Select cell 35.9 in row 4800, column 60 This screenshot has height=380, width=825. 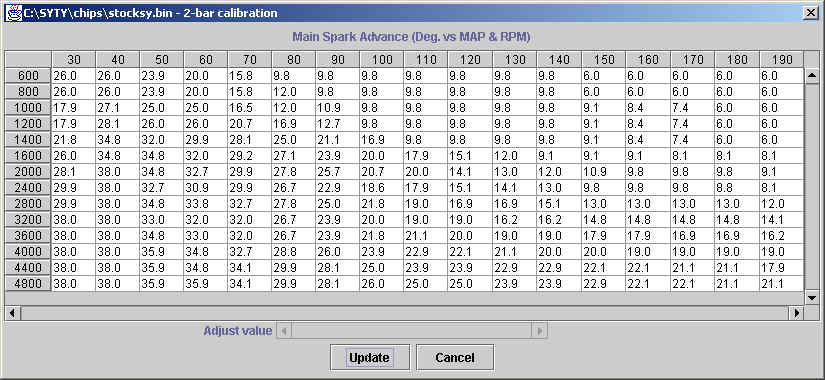206,284
